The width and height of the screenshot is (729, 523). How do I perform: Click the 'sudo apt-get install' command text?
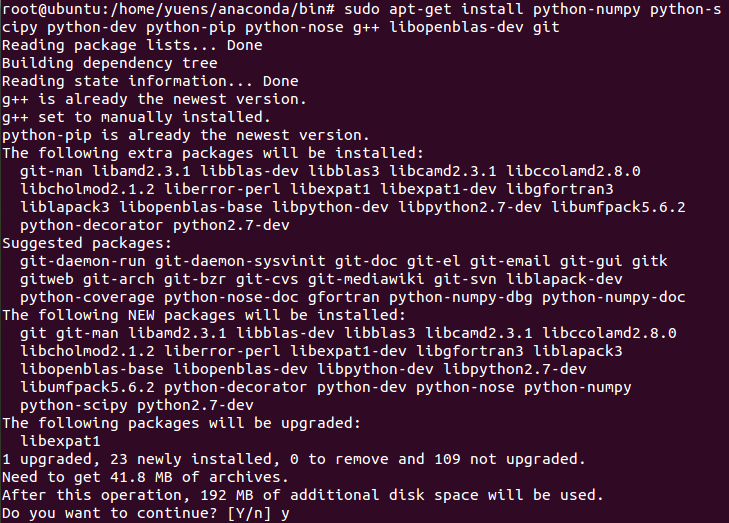433,9
